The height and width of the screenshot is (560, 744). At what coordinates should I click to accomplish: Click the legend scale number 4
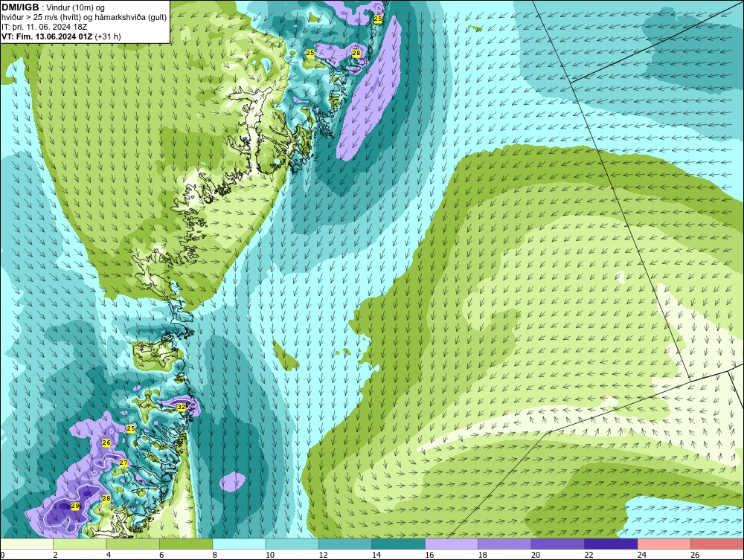coord(109,555)
